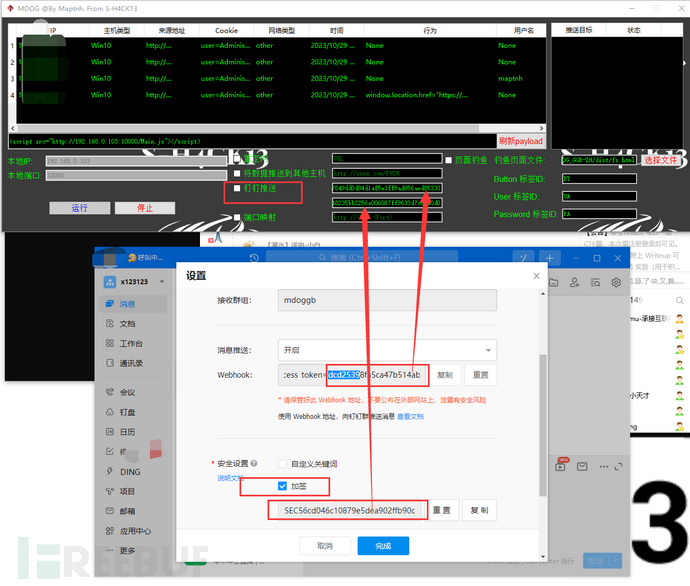Uncheck the 加签 checkbox
The width and height of the screenshot is (690, 586).
pos(283,486)
